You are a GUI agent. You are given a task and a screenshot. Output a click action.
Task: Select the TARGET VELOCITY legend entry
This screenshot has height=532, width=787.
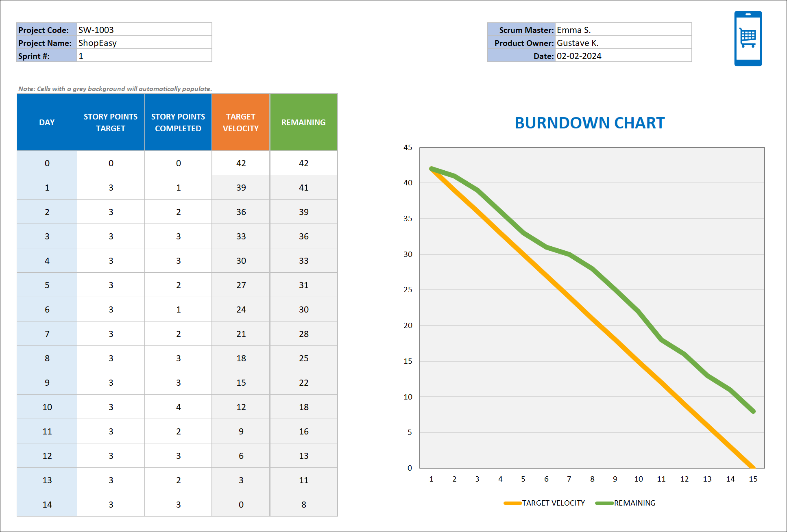click(x=552, y=503)
